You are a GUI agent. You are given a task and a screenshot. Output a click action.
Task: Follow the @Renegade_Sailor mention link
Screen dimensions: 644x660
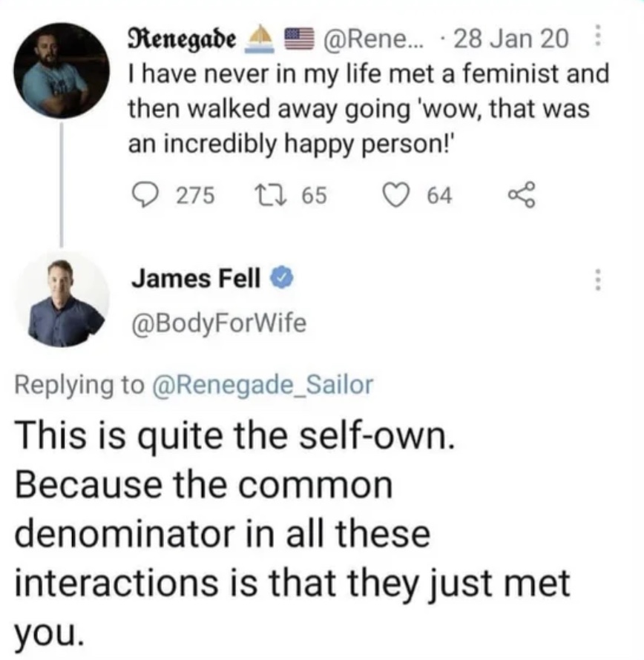pos(262,384)
